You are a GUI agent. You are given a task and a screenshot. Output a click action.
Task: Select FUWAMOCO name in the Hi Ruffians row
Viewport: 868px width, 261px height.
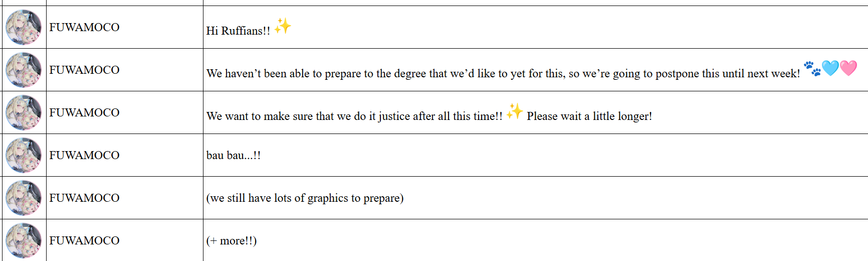(x=84, y=27)
